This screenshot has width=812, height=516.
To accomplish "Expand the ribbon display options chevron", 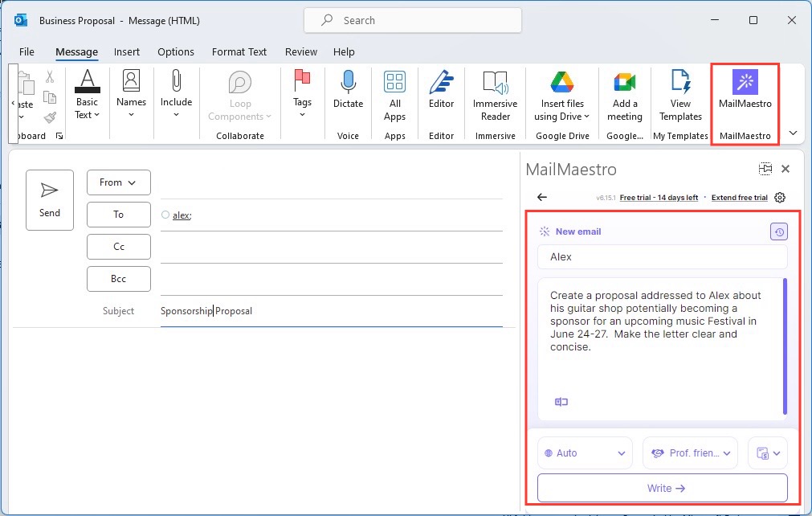I will (x=793, y=133).
